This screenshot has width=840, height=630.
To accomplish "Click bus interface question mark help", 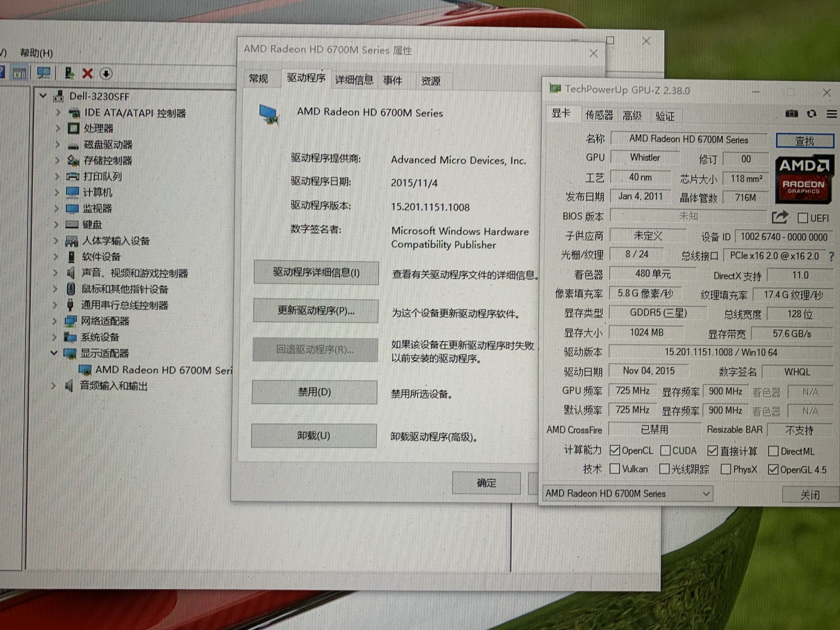I will point(831,257).
